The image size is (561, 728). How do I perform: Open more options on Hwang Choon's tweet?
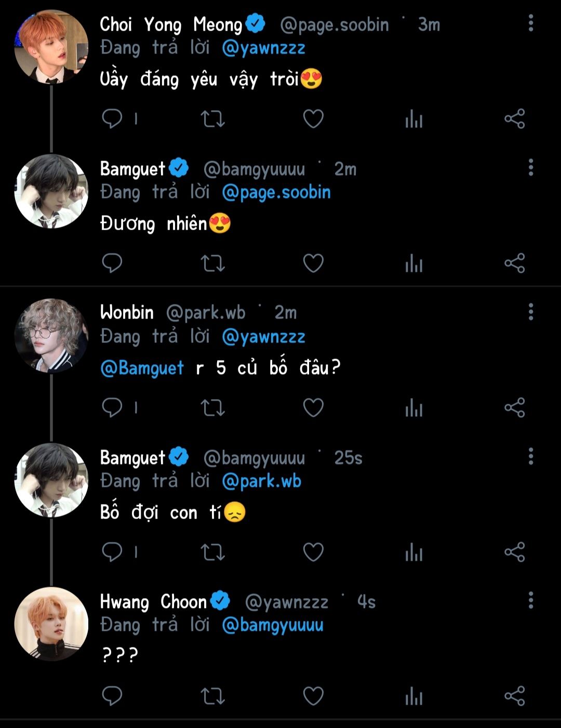click(x=530, y=601)
